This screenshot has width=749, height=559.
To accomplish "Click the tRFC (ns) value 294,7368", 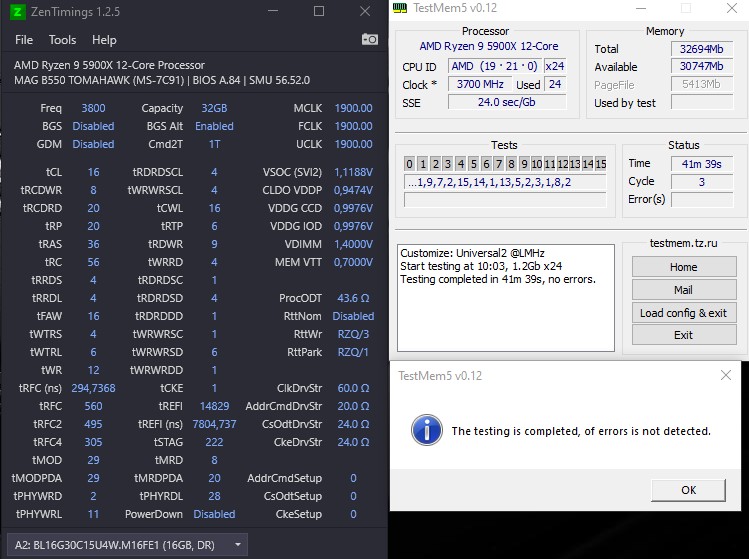I will [93, 388].
